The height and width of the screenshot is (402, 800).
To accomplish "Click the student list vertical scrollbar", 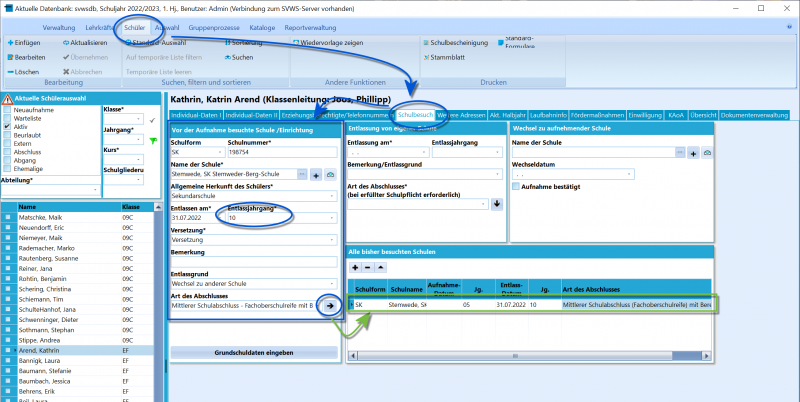I will (157, 301).
